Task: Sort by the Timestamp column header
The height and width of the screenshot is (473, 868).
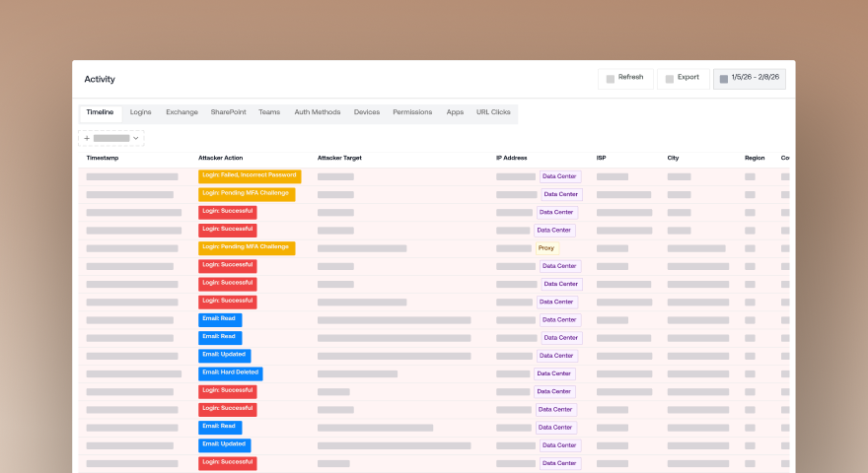Action: click(x=103, y=158)
